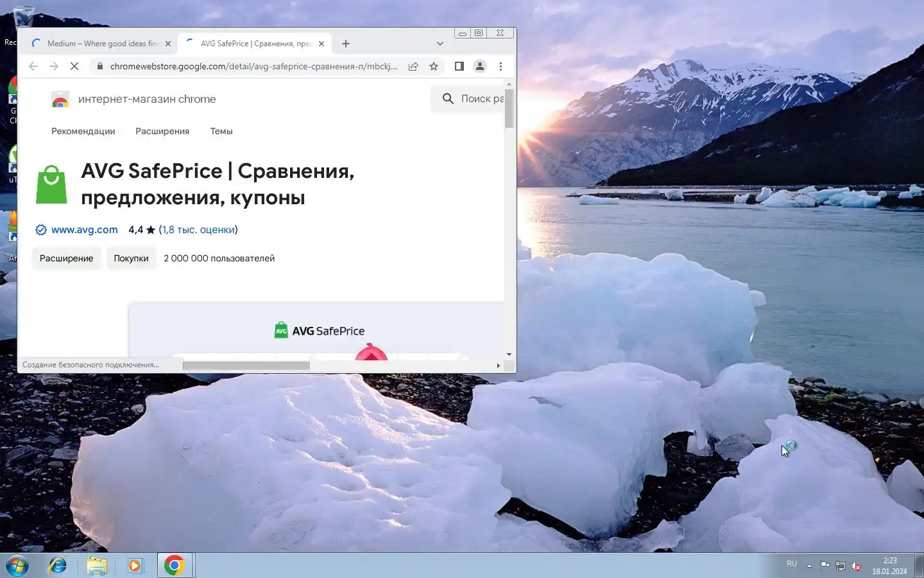Show hidden tray icons arrow
The height and width of the screenshot is (578, 924).
tap(809, 566)
